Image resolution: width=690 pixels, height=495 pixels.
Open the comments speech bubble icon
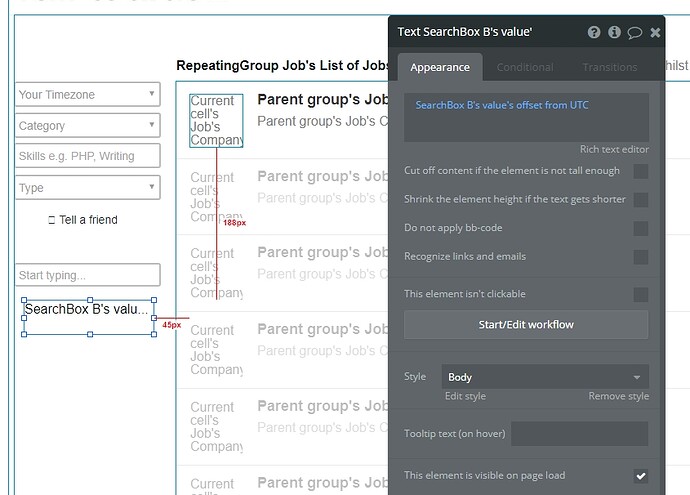click(x=635, y=33)
